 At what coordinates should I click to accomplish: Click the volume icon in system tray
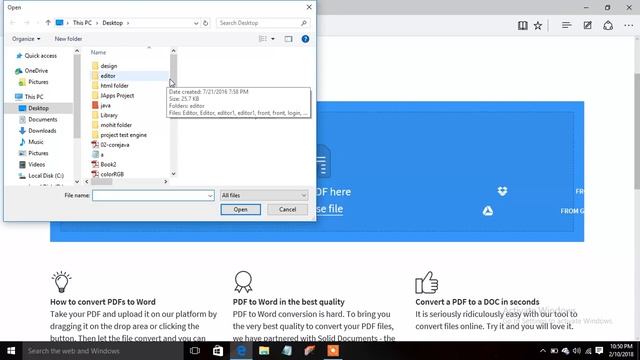coord(576,351)
